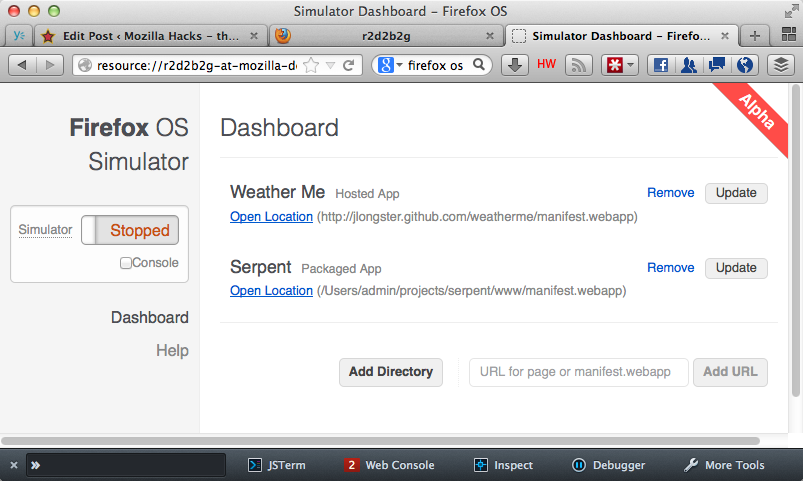Viewport: 803px width, 481px height.
Task: Update the Serpent app
Action: pos(736,267)
